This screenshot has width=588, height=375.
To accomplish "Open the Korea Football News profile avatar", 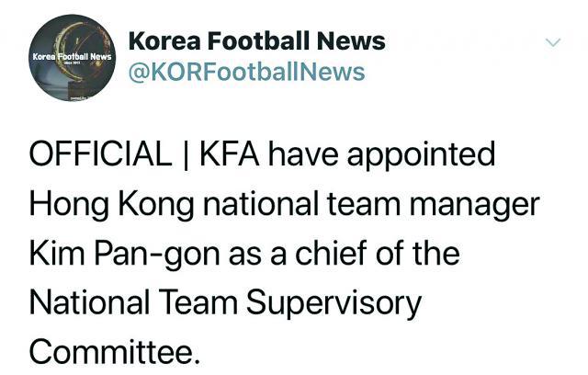I will pyautogui.click(x=73, y=58).
